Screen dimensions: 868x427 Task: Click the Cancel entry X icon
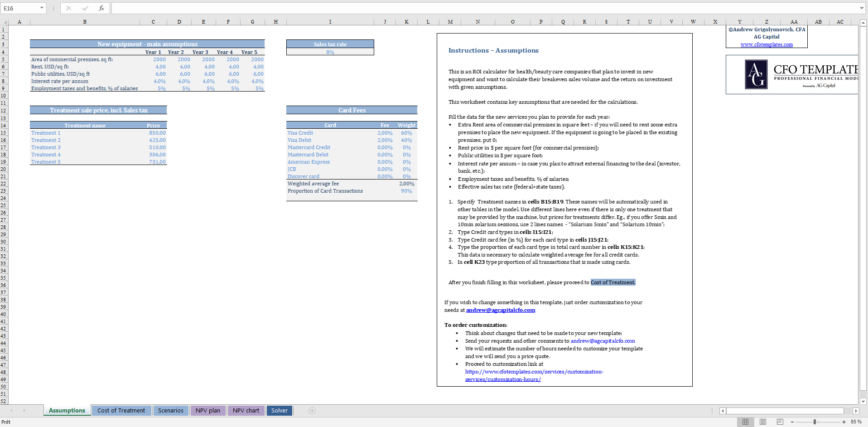click(x=69, y=8)
